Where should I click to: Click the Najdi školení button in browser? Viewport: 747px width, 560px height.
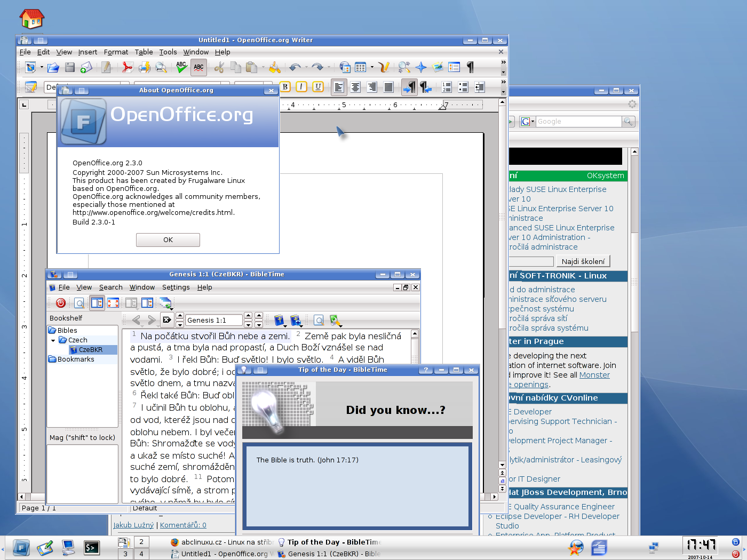point(583,261)
